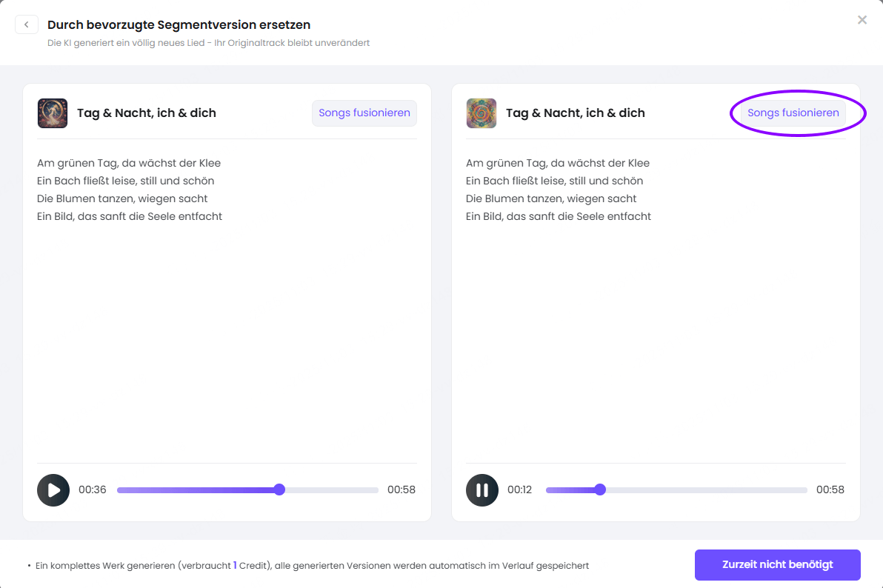Image resolution: width=883 pixels, height=588 pixels.
Task: Click the right song's mandala cover art
Action: (x=482, y=113)
